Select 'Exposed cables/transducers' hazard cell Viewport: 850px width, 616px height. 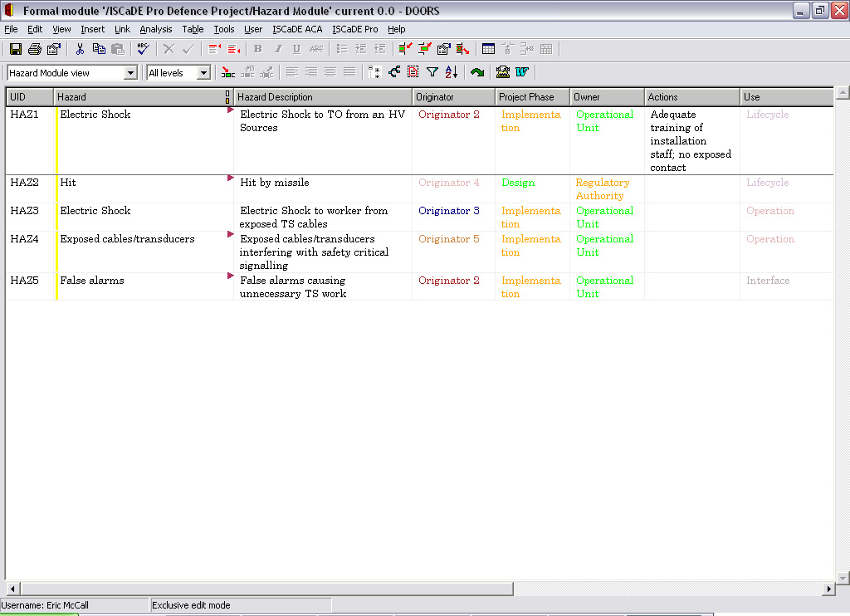click(144, 252)
